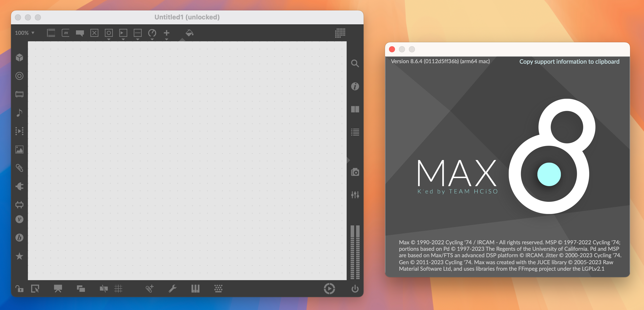Toggle the patcher lock icon

pos(19,289)
